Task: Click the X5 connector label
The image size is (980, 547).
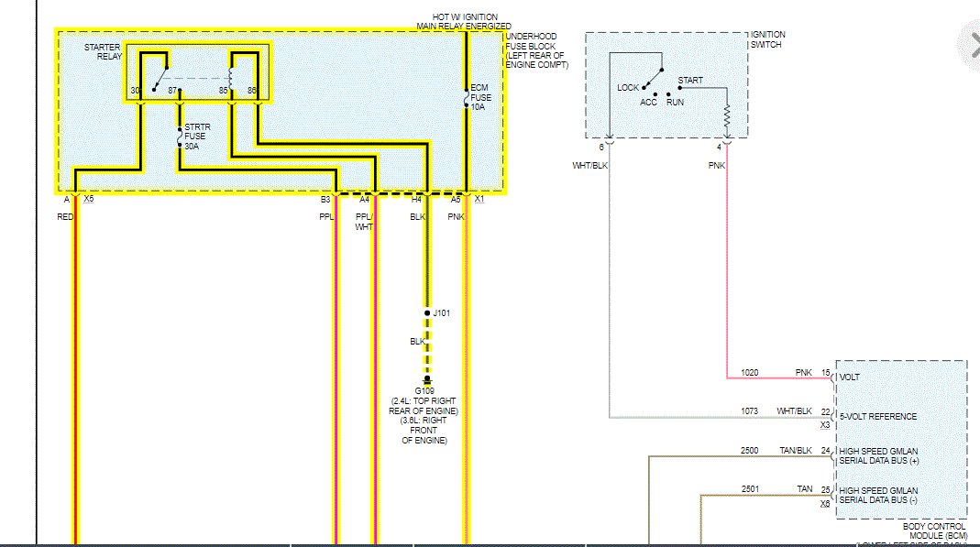Action: [89, 199]
